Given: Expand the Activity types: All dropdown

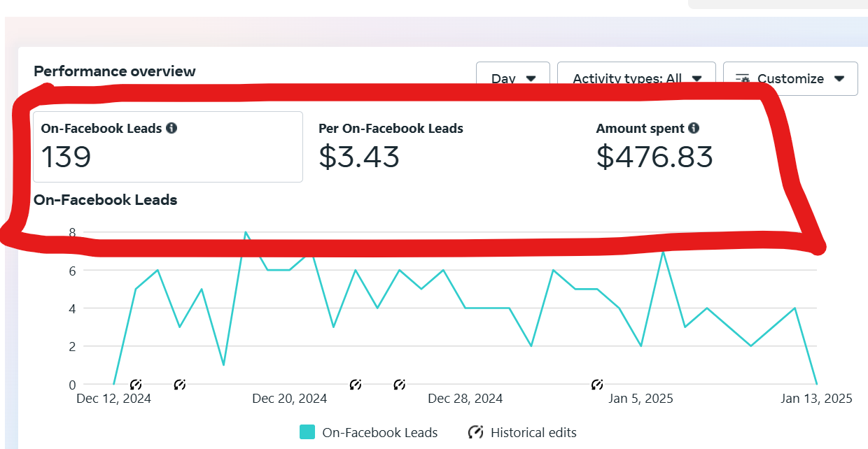Looking at the screenshot, I should (x=636, y=78).
